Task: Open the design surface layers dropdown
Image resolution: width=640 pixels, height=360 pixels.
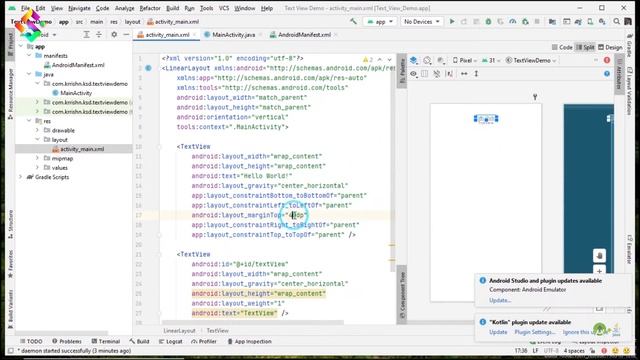Action: pos(414,60)
